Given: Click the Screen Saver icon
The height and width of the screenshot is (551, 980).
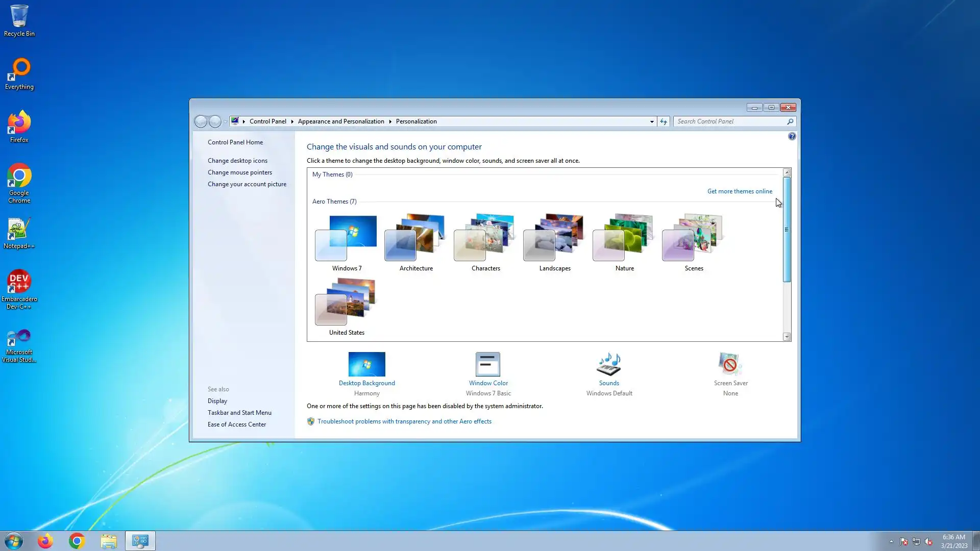Looking at the screenshot, I should coord(730,364).
